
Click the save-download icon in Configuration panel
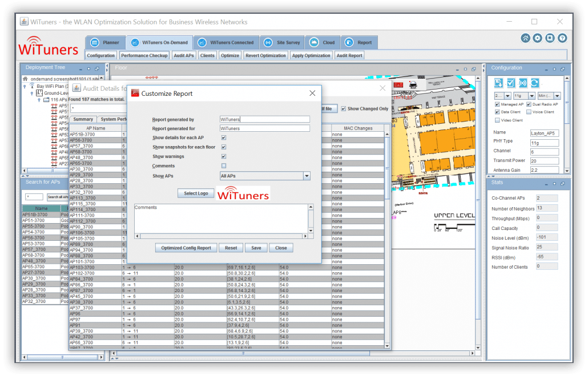point(498,83)
